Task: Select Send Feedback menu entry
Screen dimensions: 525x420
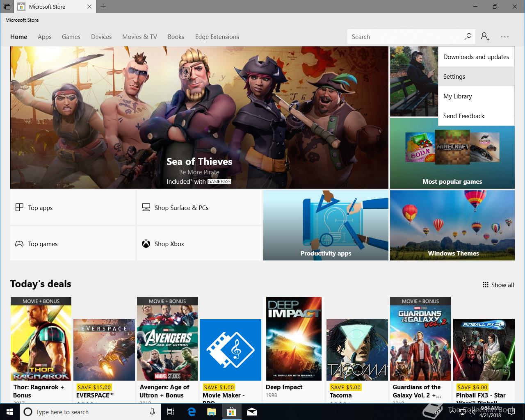Action: 476,116
